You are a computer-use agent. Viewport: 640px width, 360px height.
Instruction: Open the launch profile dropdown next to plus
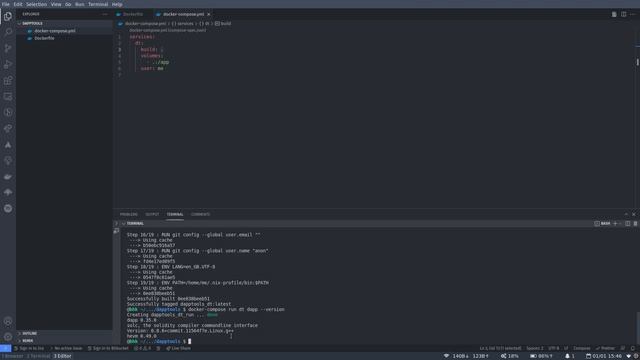(x=620, y=224)
